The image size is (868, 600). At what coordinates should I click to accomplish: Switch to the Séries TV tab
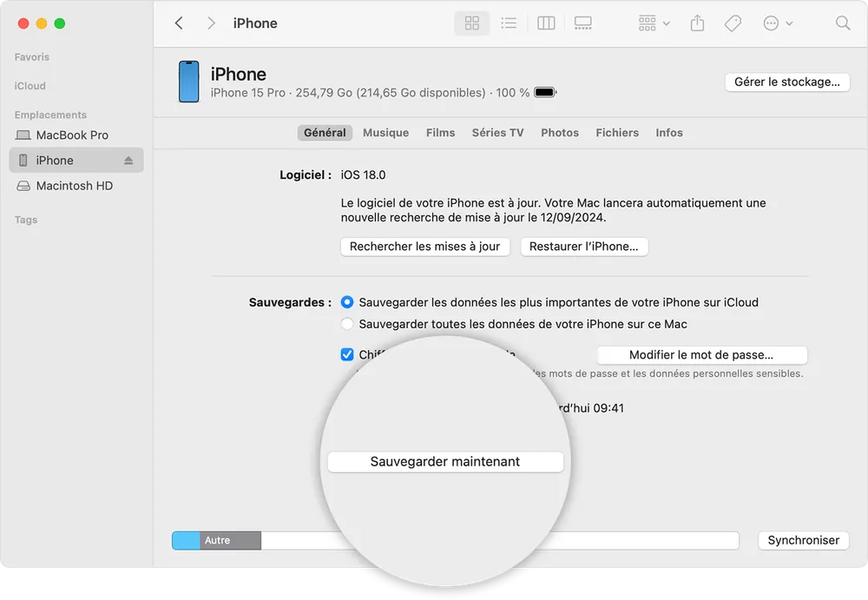pos(497,133)
